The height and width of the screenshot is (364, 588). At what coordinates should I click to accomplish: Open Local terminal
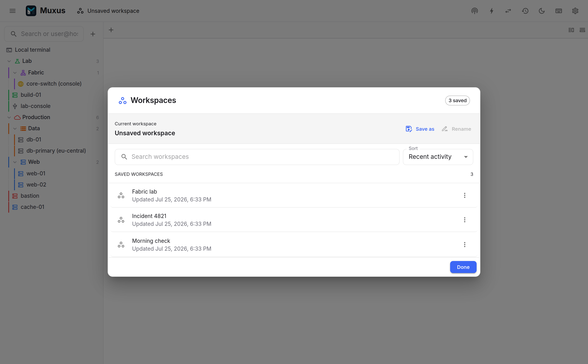coord(52,50)
